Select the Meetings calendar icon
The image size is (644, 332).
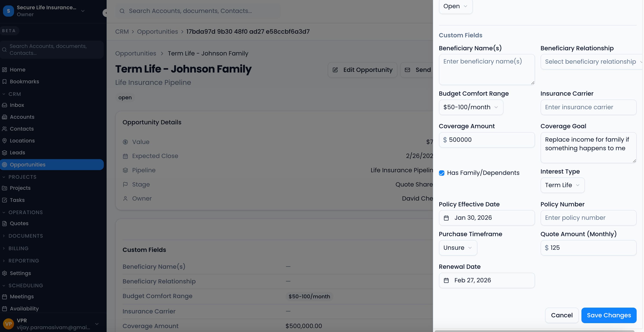[5, 297]
